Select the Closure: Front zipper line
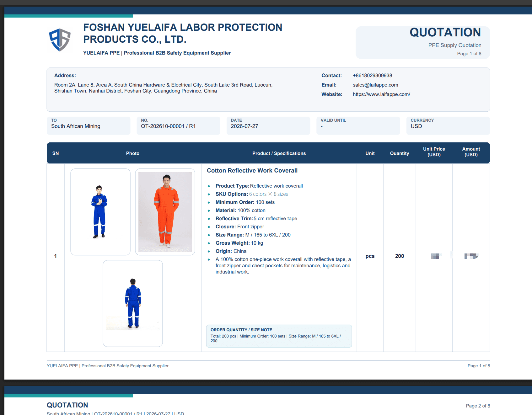The image size is (532, 415). pos(240,227)
